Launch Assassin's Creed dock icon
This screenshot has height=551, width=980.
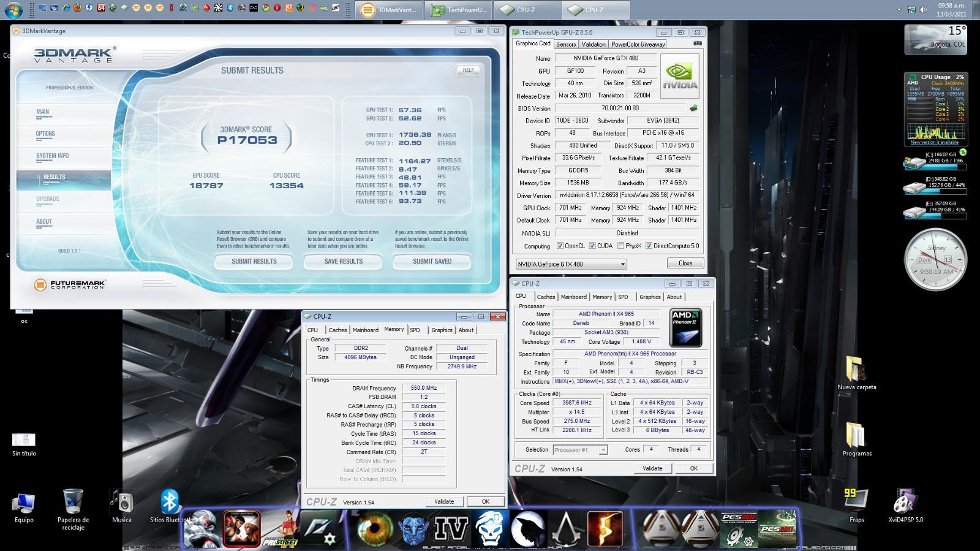coord(565,529)
